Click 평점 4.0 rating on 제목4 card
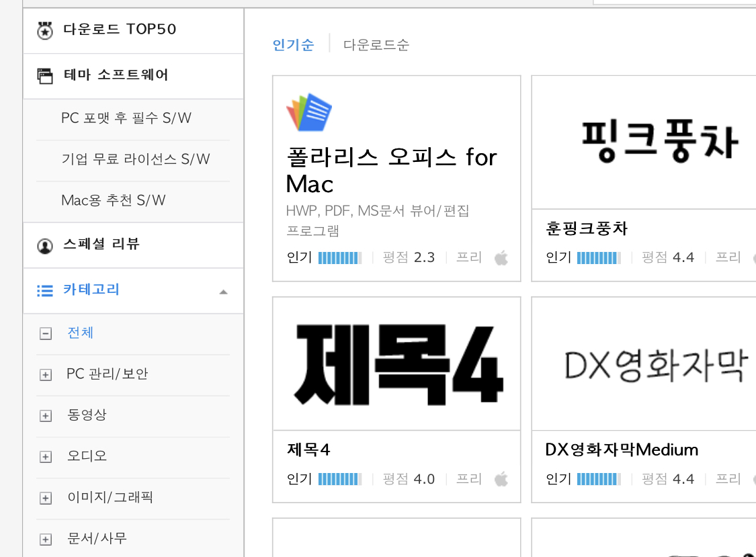The width and height of the screenshot is (756, 557). (x=409, y=479)
